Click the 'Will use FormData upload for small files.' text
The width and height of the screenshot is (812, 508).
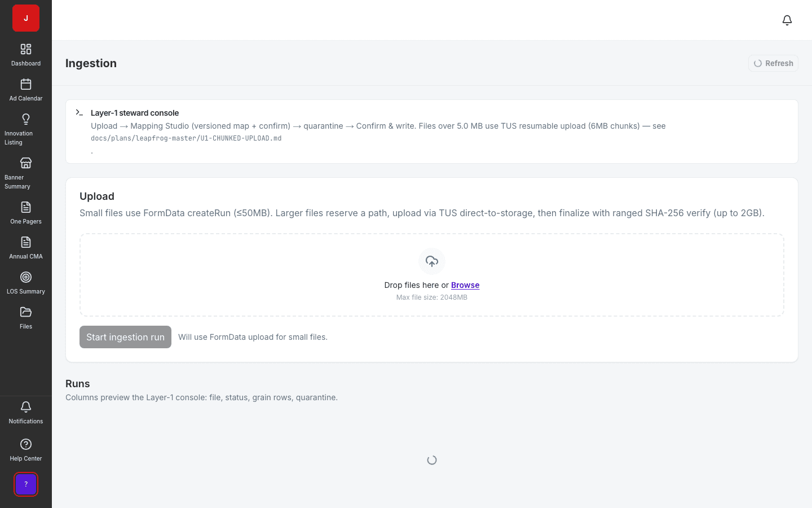(x=253, y=337)
